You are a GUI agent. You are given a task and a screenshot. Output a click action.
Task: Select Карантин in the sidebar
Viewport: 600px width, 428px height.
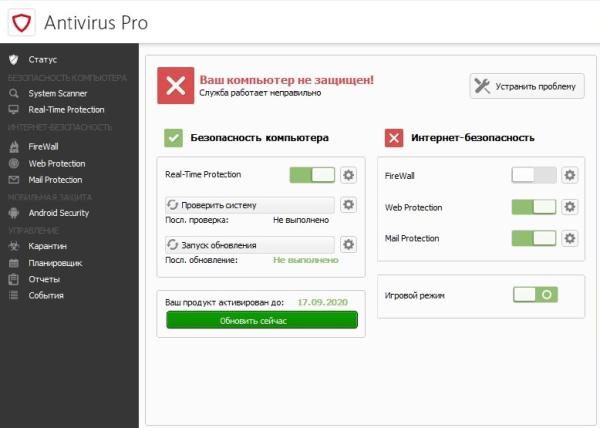pyautogui.click(x=47, y=245)
